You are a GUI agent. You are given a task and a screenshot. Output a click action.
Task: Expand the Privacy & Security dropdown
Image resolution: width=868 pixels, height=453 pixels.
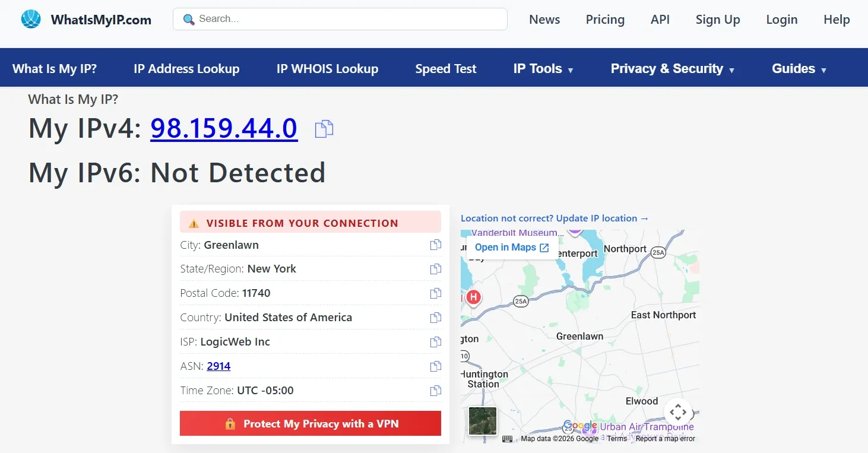point(673,69)
